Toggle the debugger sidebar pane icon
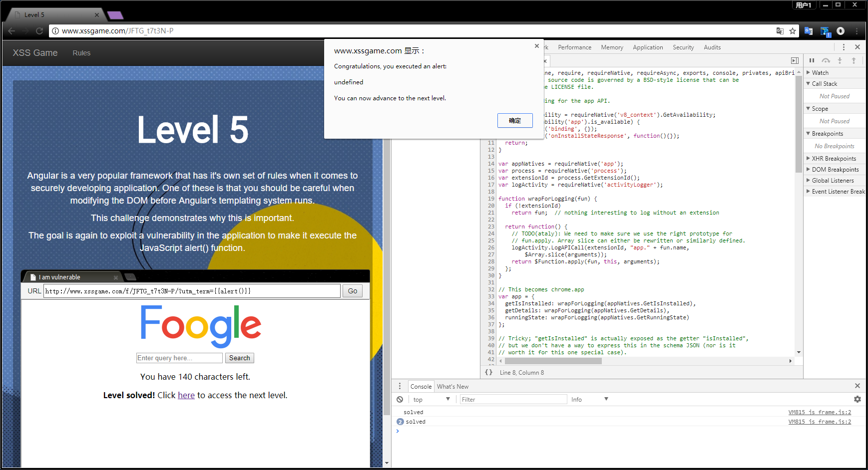 pos(795,60)
